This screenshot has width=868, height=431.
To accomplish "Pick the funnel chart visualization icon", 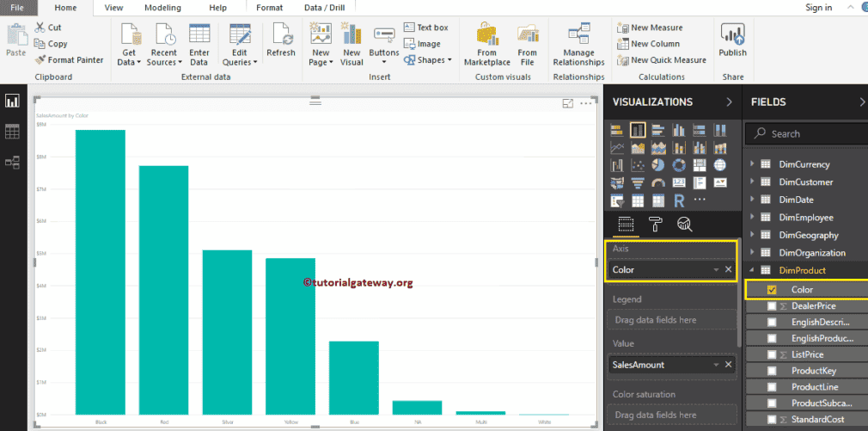I will (x=638, y=182).
